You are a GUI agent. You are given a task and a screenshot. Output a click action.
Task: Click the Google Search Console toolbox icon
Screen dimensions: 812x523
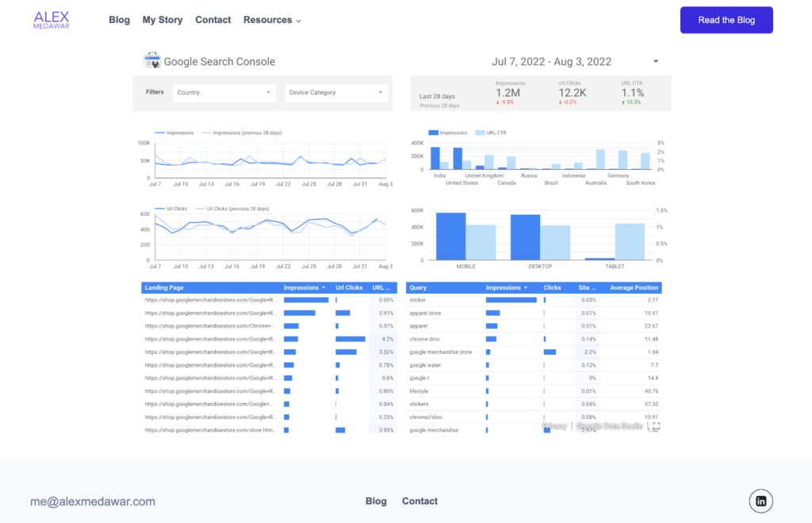[x=151, y=60]
